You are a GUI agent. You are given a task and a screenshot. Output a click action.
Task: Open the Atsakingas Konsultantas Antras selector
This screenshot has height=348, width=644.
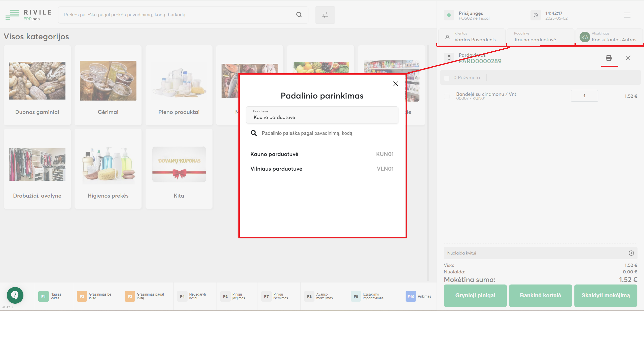pos(609,37)
